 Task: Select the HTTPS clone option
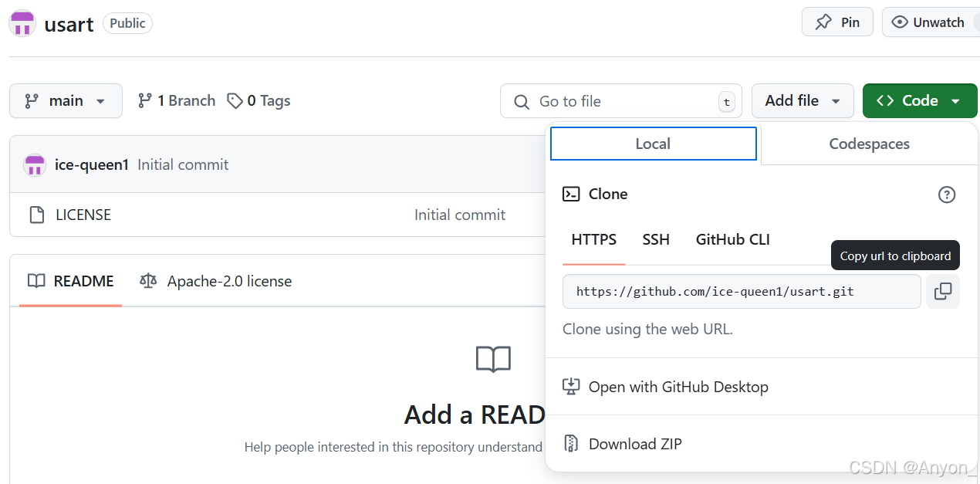[593, 239]
